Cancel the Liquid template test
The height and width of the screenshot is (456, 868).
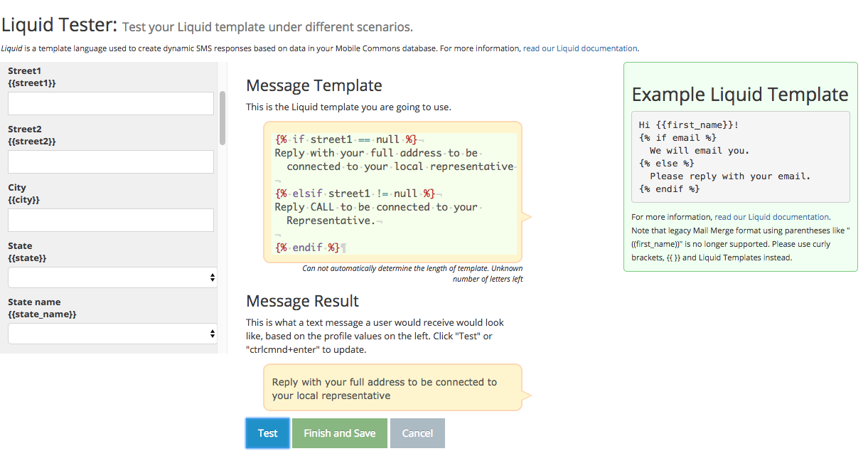click(x=417, y=433)
